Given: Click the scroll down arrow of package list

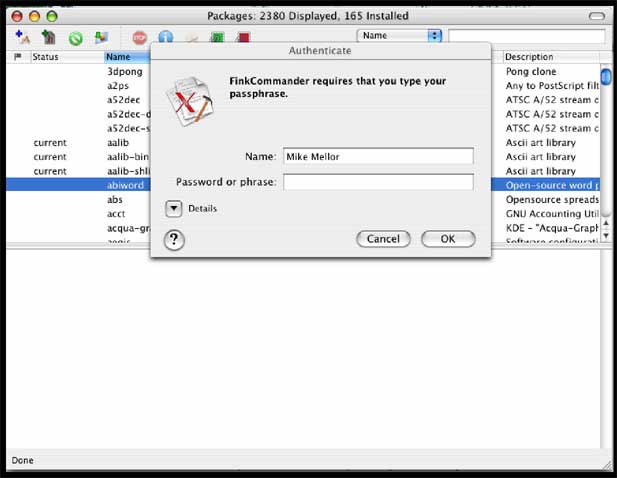Looking at the screenshot, I should [606, 235].
